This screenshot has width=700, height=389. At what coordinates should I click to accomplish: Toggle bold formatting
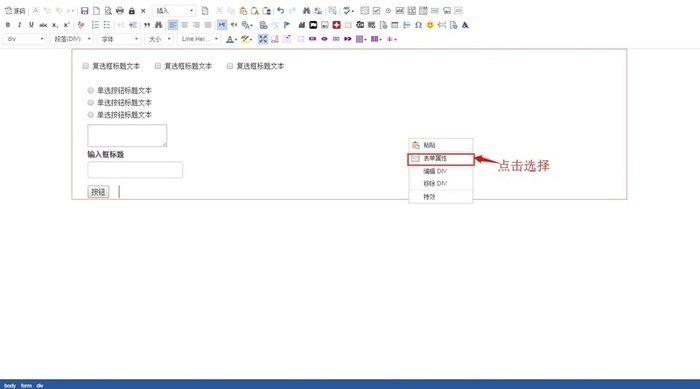pyautogui.click(x=8, y=25)
